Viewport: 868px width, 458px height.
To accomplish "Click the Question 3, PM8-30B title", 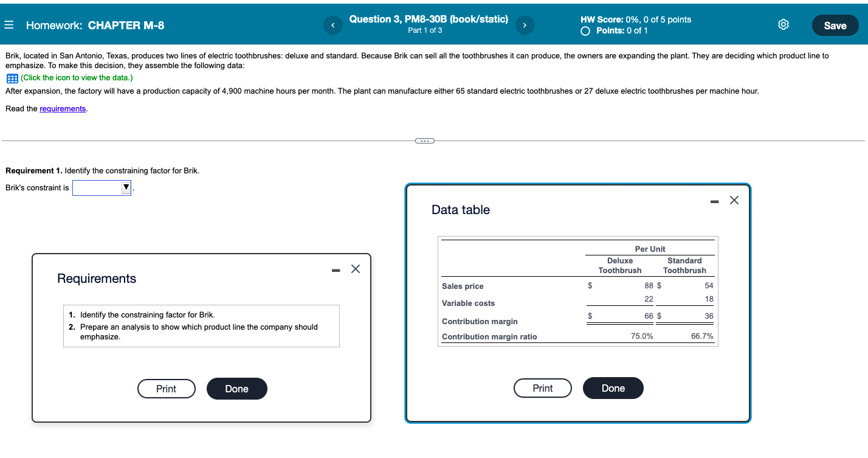I will (x=429, y=19).
